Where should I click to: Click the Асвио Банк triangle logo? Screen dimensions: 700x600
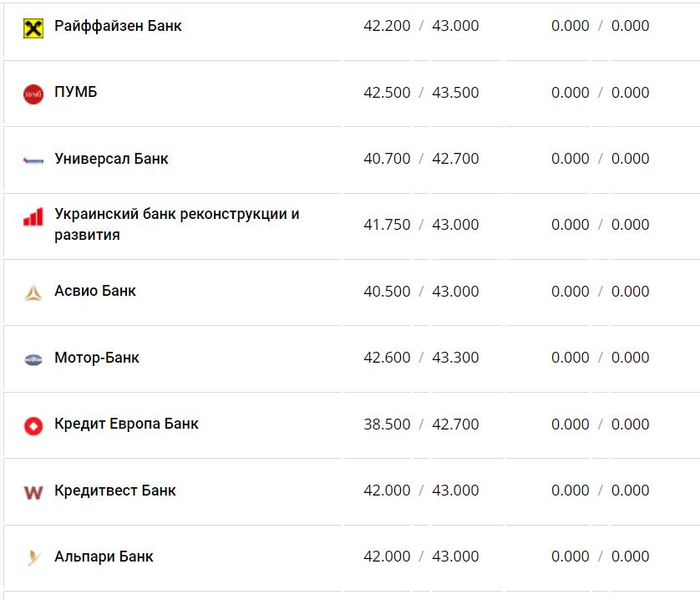click(x=33, y=292)
